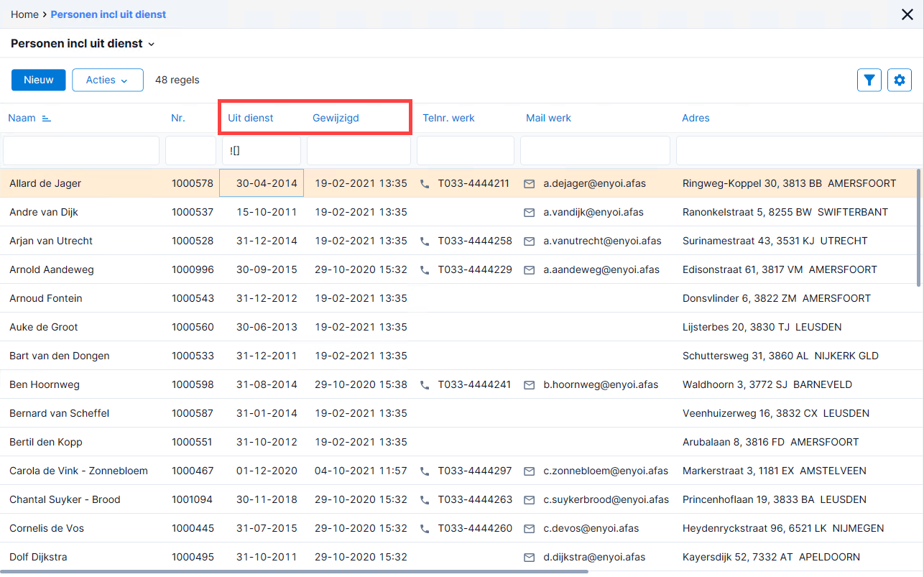Click the Uit dienst filter field containing ![]

click(262, 151)
